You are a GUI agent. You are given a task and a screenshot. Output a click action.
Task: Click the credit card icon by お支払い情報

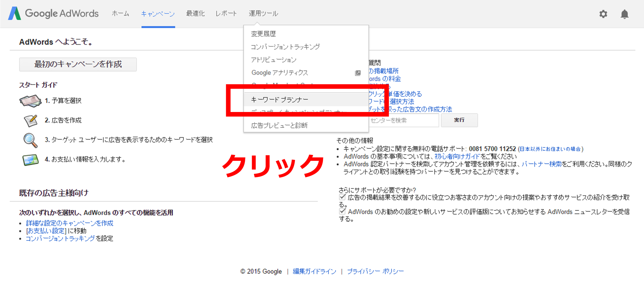[x=31, y=160]
